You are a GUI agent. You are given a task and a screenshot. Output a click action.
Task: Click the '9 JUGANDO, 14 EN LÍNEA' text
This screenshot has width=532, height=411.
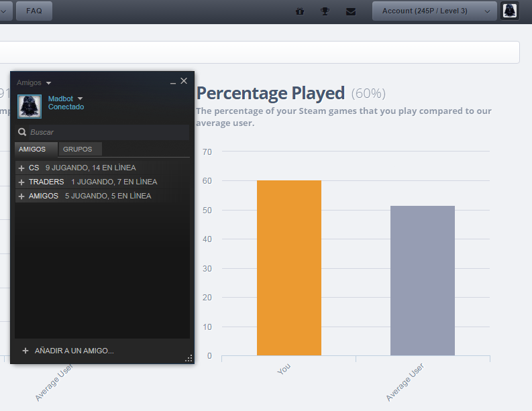91,168
